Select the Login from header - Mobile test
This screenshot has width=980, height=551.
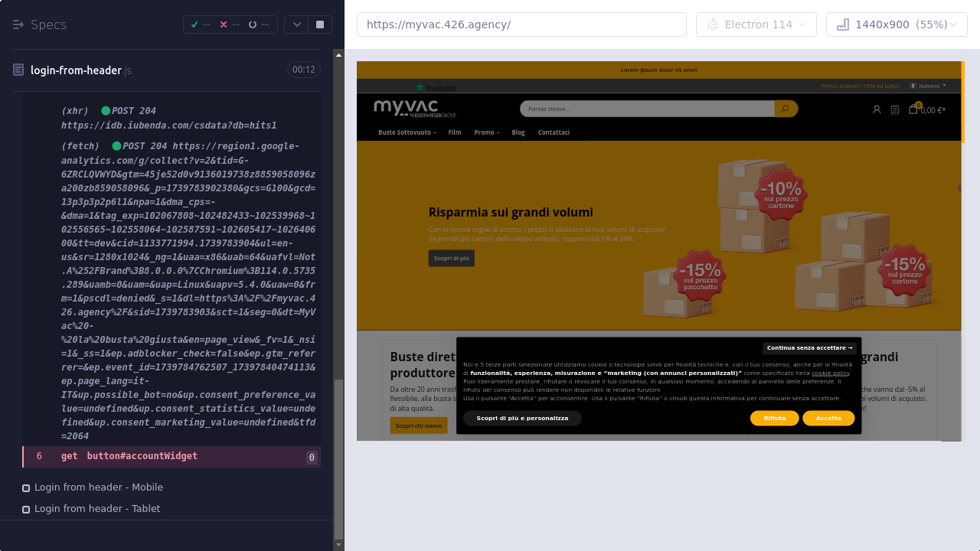[x=98, y=487]
